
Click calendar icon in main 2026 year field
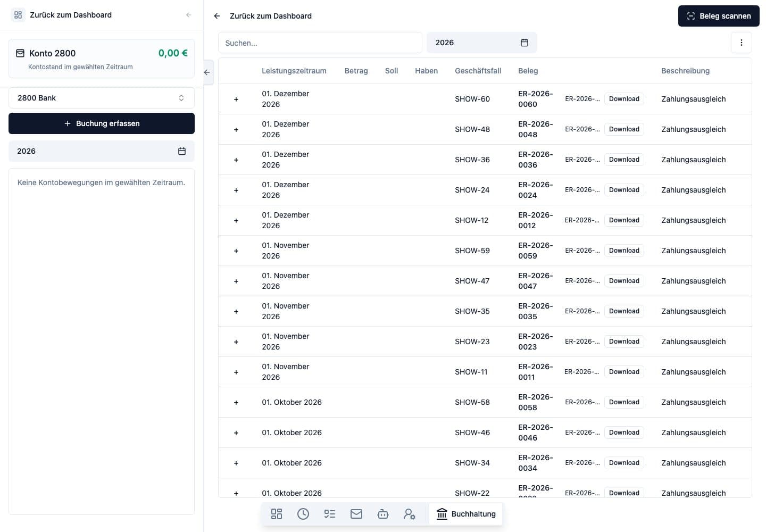point(524,43)
